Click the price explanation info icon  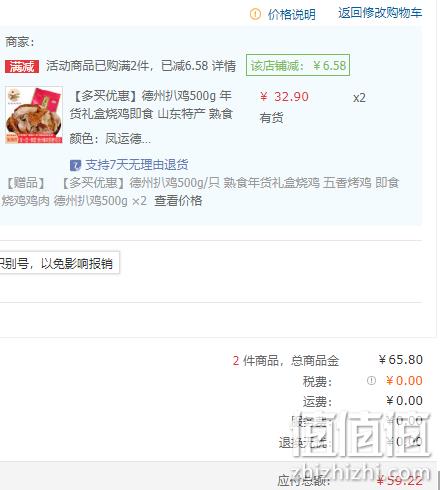(x=255, y=14)
